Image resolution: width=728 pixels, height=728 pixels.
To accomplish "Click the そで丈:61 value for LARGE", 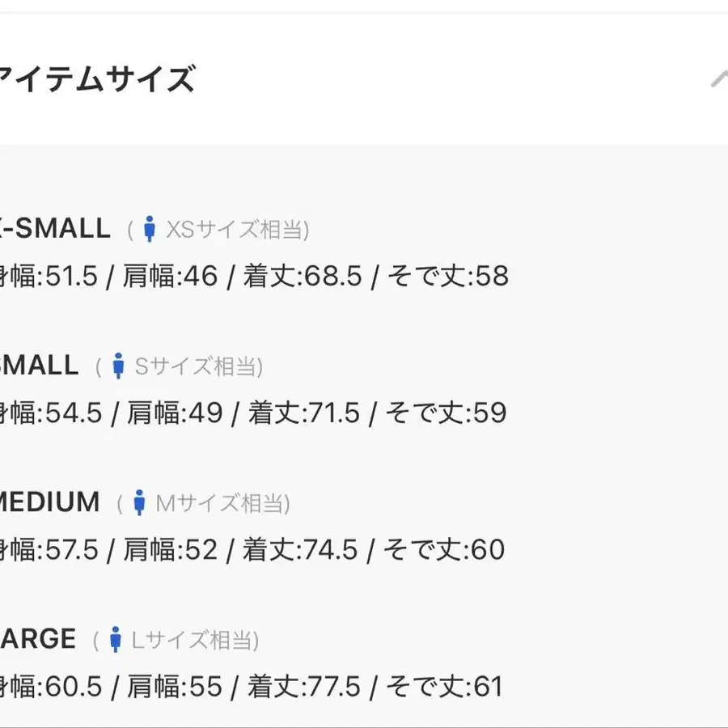I will pyautogui.click(x=443, y=687).
